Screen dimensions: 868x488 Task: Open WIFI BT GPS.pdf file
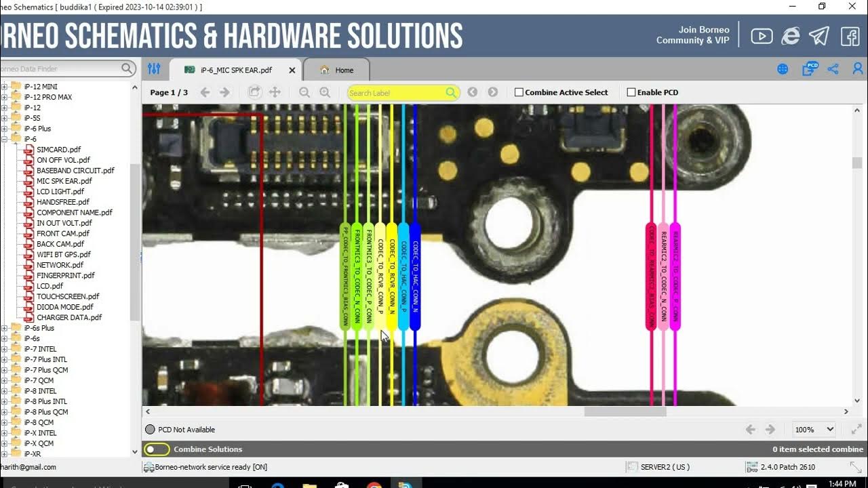(x=63, y=255)
